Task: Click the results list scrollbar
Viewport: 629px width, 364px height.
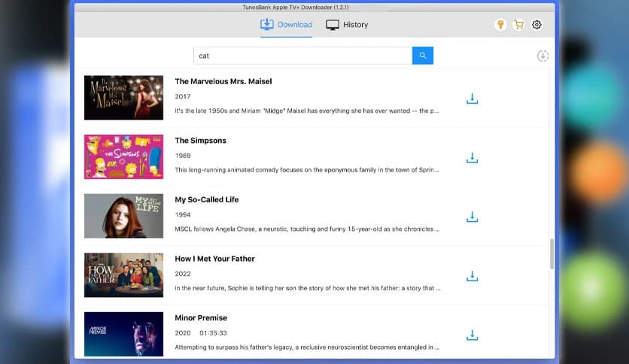Action: (552, 254)
